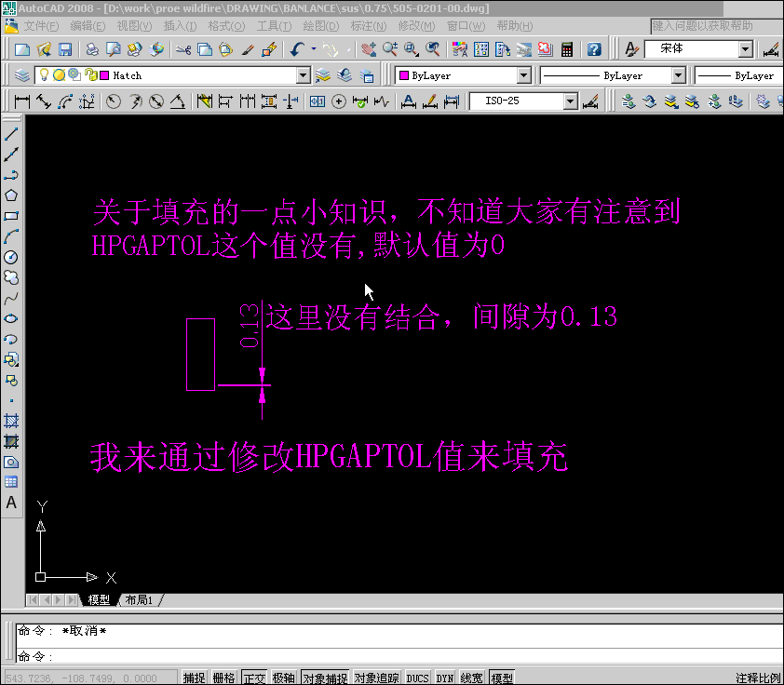The image size is (784, 685).
Task: Toggle 对象捕捉 object snap
Action: pyautogui.click(x=325, y=678)
